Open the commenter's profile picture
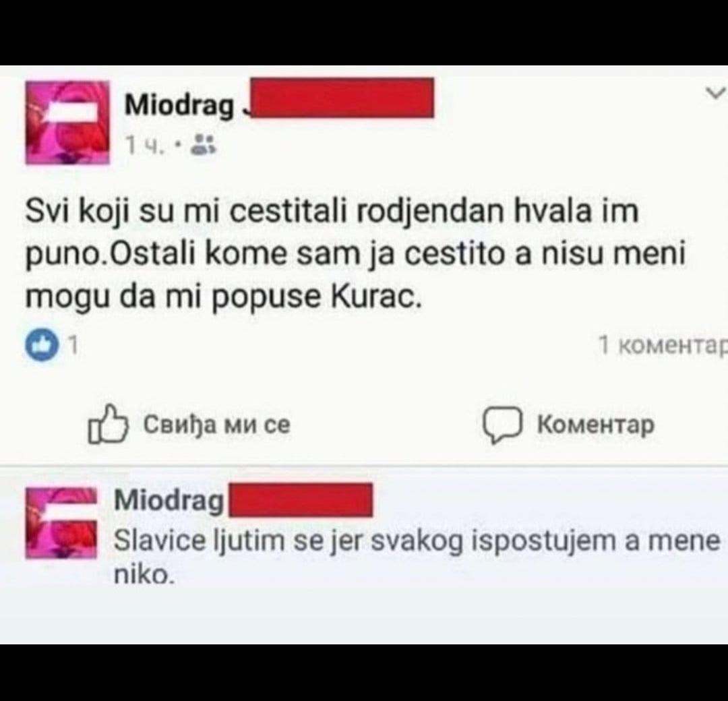 point(61,523)
